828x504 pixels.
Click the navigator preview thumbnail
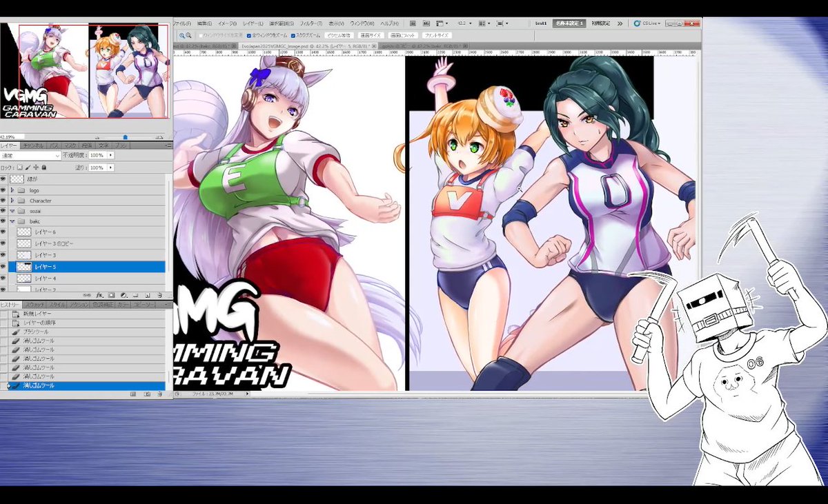[x=86, y=72]
